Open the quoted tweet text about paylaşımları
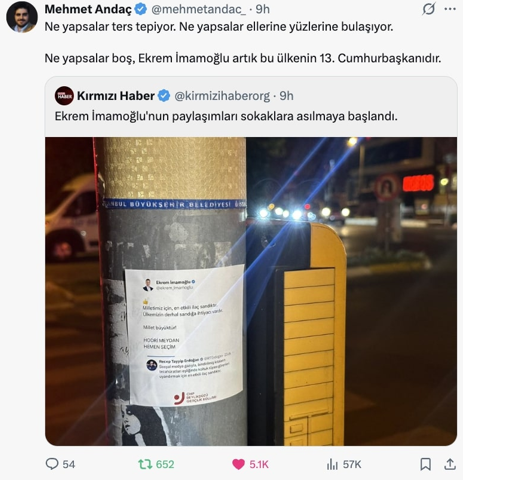The height and width of the screenshot is (488, 513). (x=226, y=116)
